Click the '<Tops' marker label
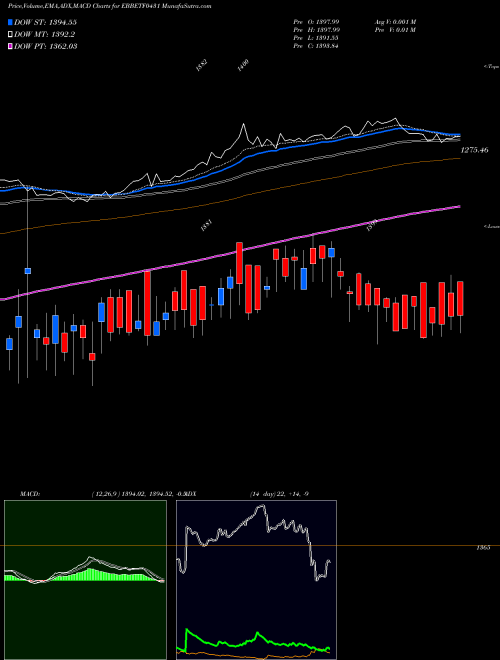 click(x=492, y=67)
